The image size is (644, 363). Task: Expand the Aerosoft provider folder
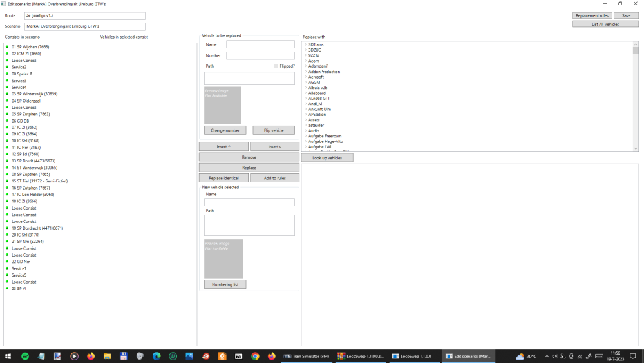[305, 77]
